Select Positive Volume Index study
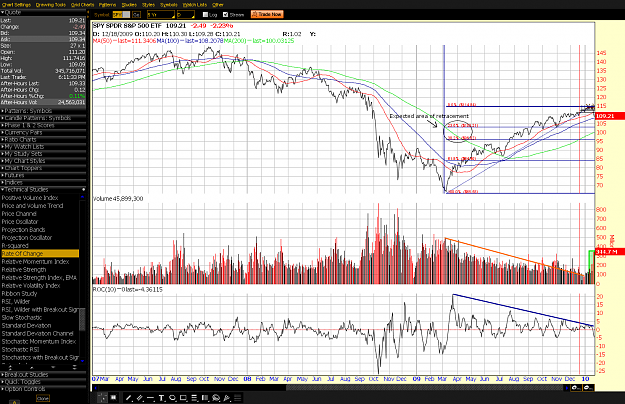 pyautogui.click(x=40, y=198)
